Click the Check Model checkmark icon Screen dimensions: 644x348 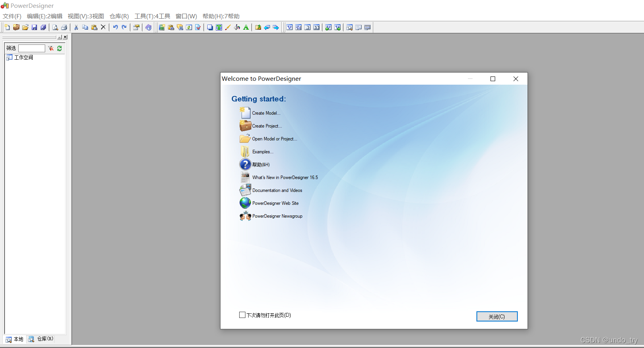[198, 27]
